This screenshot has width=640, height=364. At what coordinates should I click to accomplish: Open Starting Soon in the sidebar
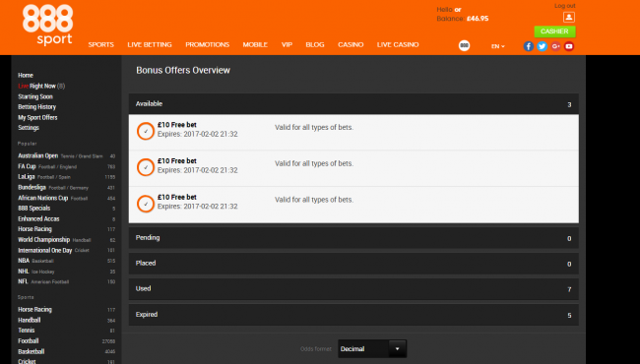[x=35, y=96]
